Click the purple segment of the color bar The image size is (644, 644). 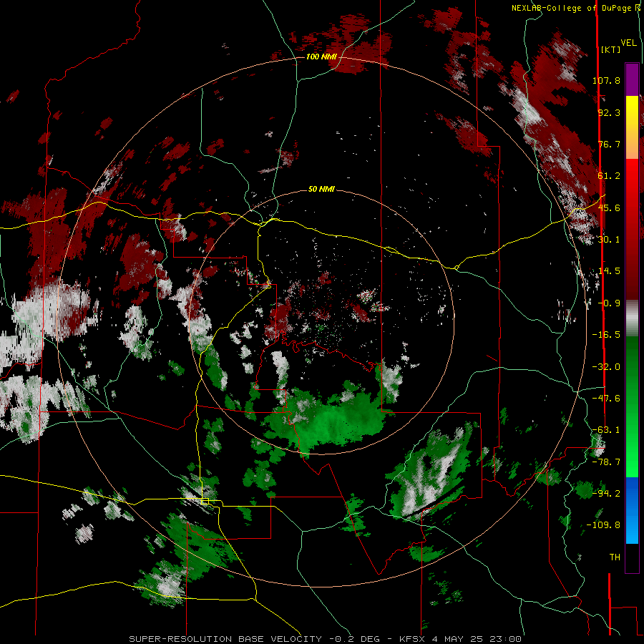(x=632, y=79)
